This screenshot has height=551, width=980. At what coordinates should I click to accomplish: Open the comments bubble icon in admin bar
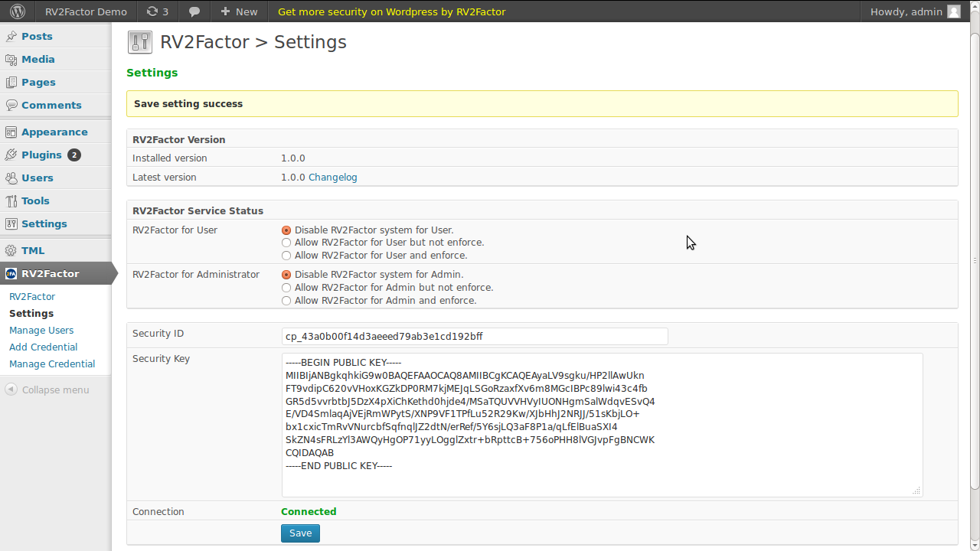(194, 11)
